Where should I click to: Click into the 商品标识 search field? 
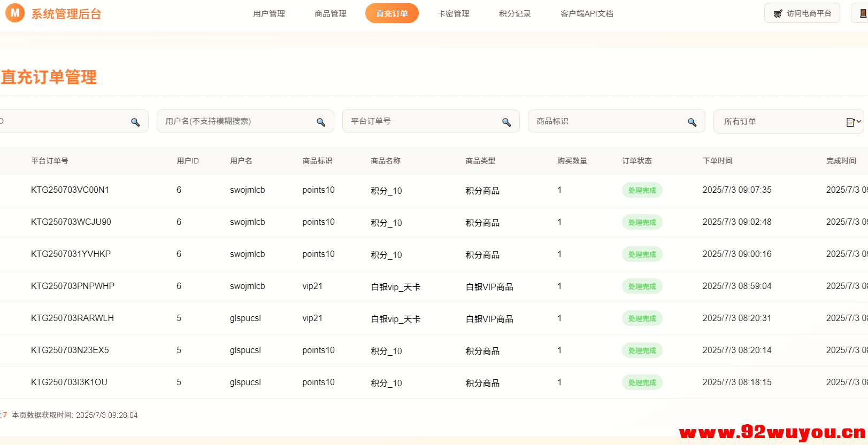pyautogui.click(x=607, y=121)
